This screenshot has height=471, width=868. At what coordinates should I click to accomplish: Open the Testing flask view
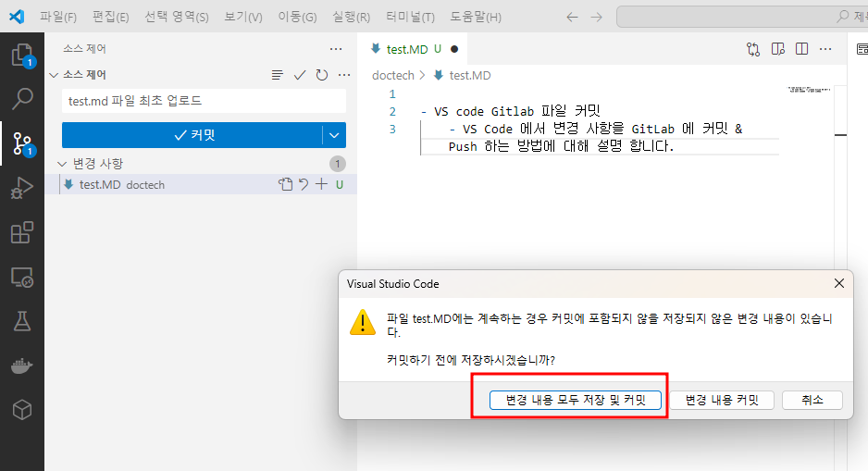[x=22, y=321]
